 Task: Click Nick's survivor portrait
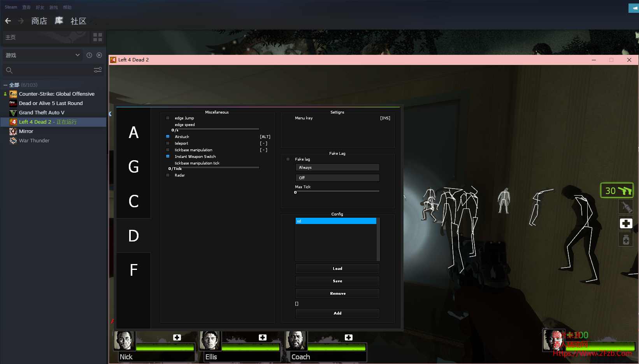tap(125, 341)
